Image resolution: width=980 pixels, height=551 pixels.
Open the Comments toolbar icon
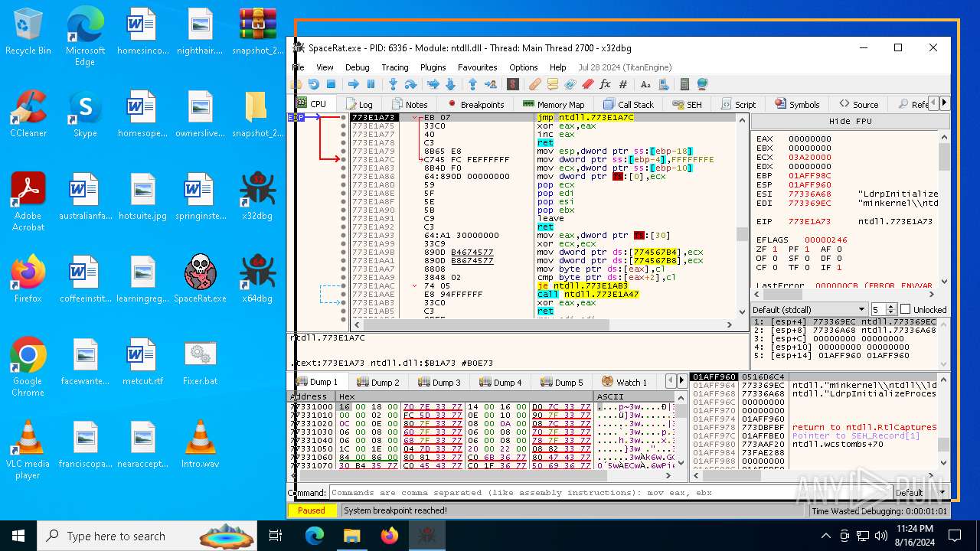(x=553, y=84)
